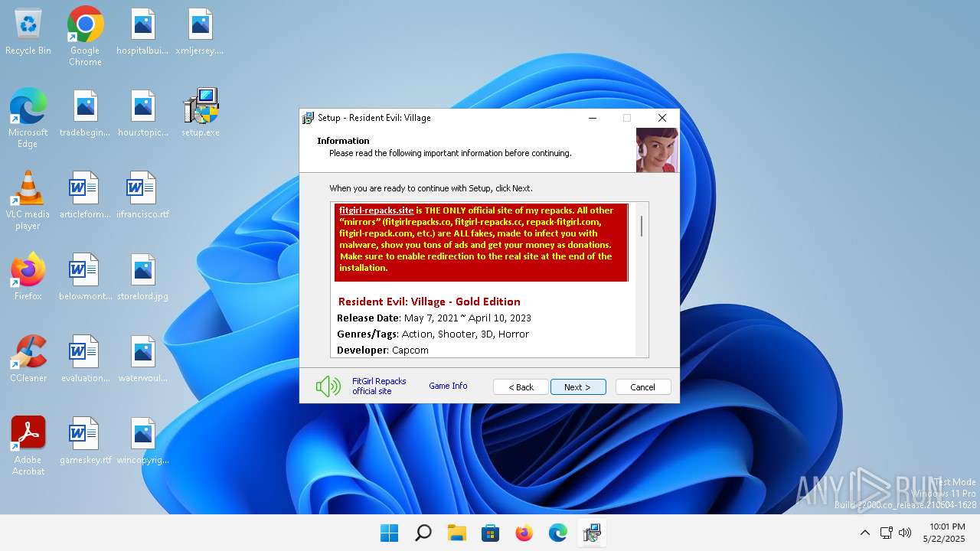Minimize the Setup window
This screenshot has width=980, height=551.
[593, 118]
